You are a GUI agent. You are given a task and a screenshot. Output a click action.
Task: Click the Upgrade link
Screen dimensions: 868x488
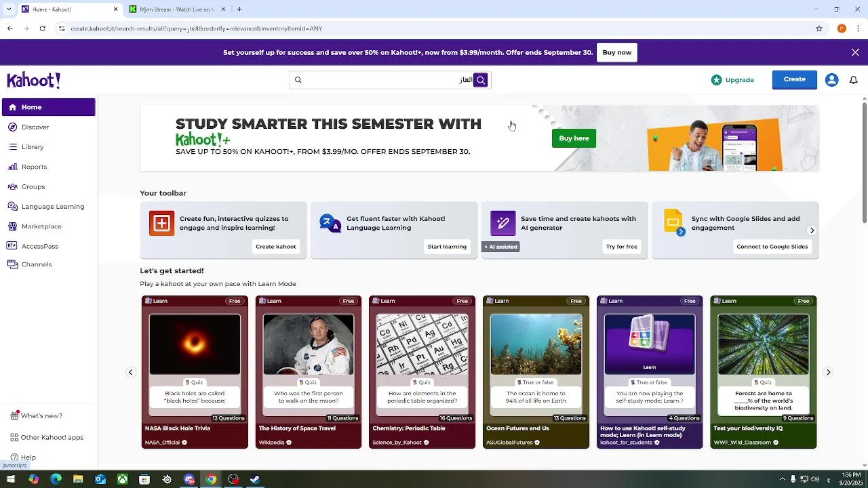740,80
